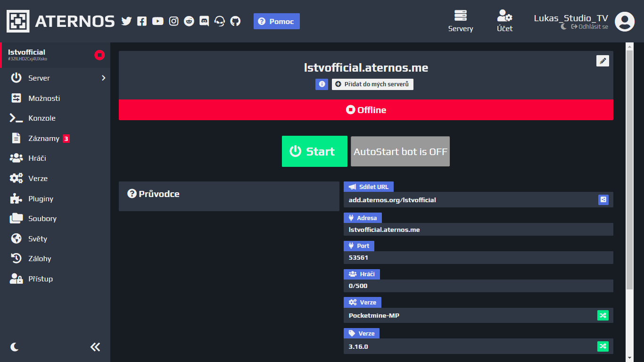
Task: Change software via Pocketmine-MP switch icon
Action: click(x=603, y=315)
